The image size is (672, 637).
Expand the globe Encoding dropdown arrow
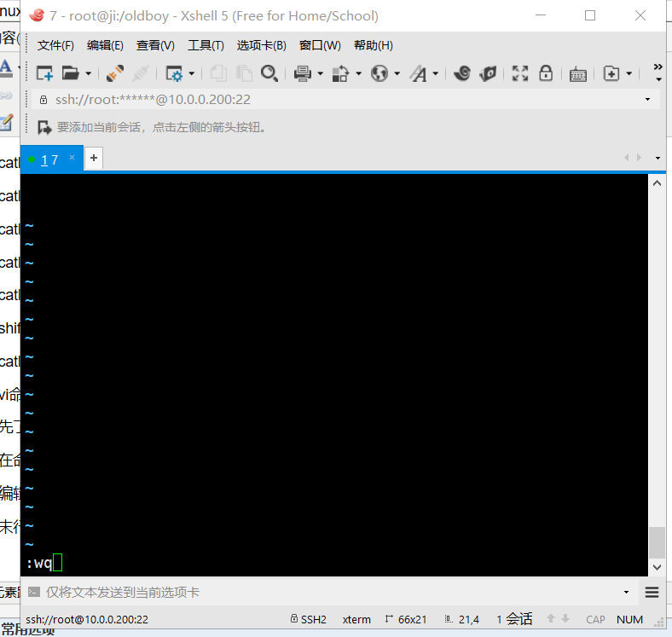pos(397,73)
